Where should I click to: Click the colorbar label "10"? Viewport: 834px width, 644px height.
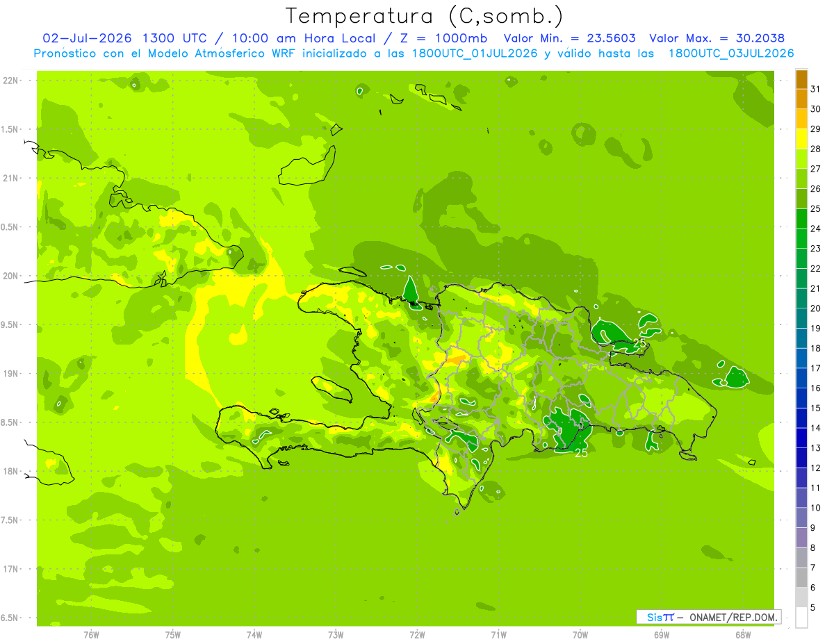pos(816,508)
